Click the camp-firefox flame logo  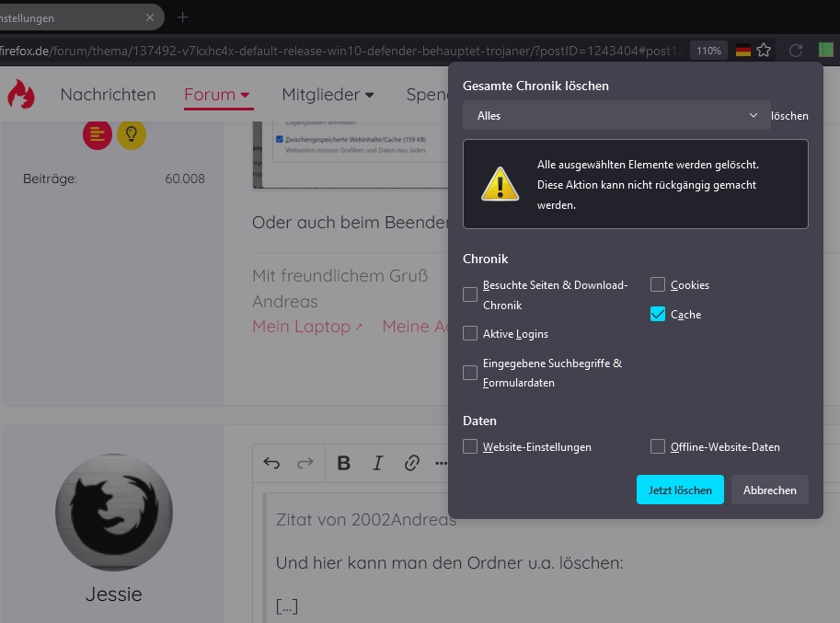(21, 94)
